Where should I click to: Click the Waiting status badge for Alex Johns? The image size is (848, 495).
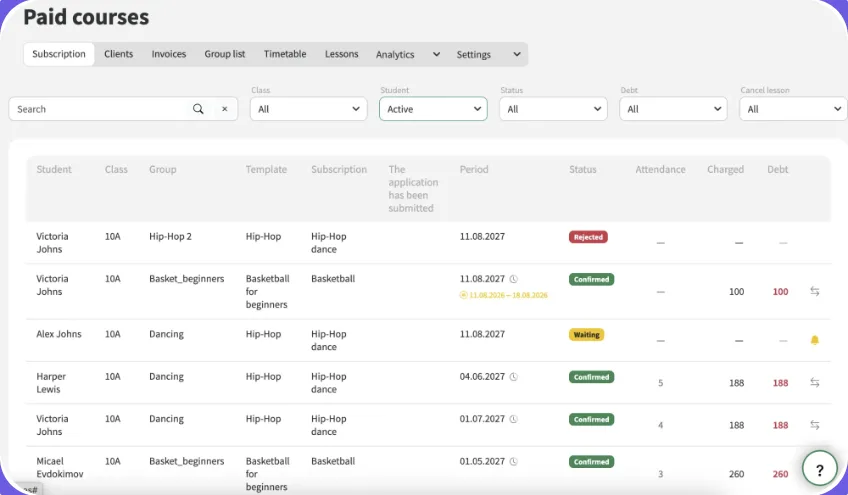tap(586, 334)
